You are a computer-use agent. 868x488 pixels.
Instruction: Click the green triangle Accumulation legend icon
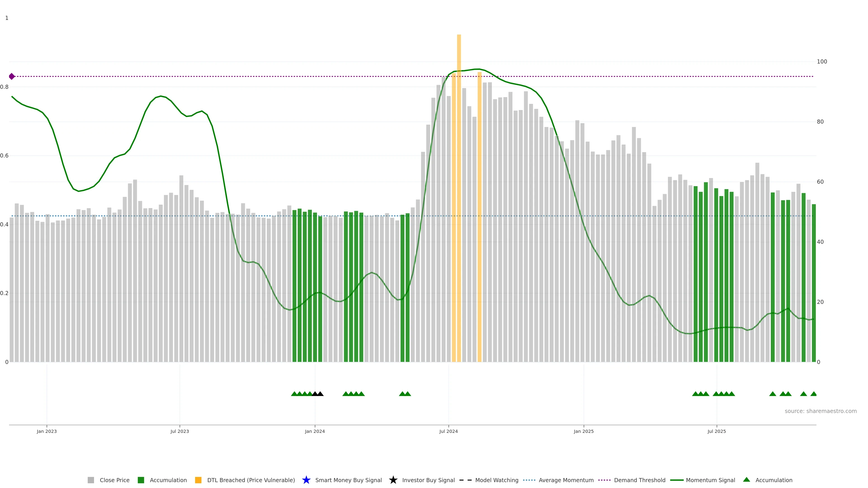[x=746, y=480]
